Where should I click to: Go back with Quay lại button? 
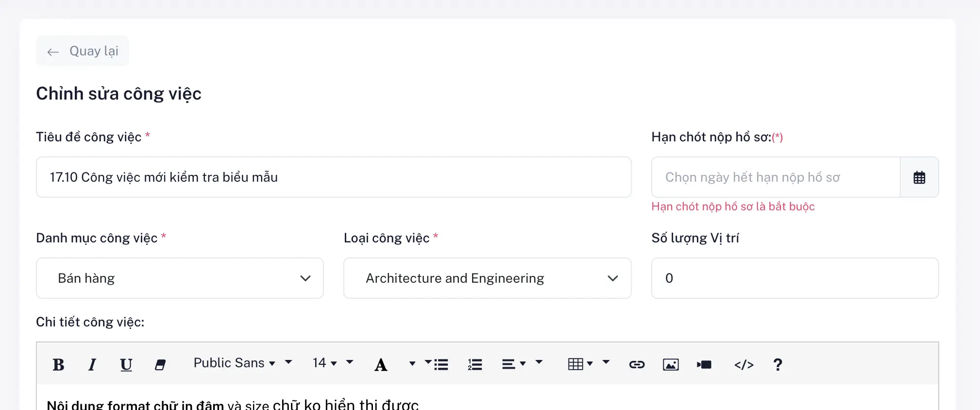83,51
